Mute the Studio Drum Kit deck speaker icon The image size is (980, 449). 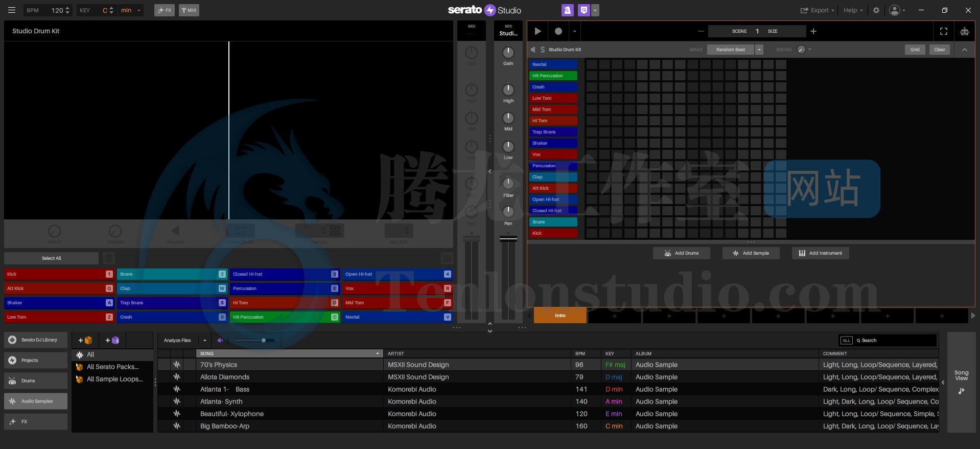point(533,50)
